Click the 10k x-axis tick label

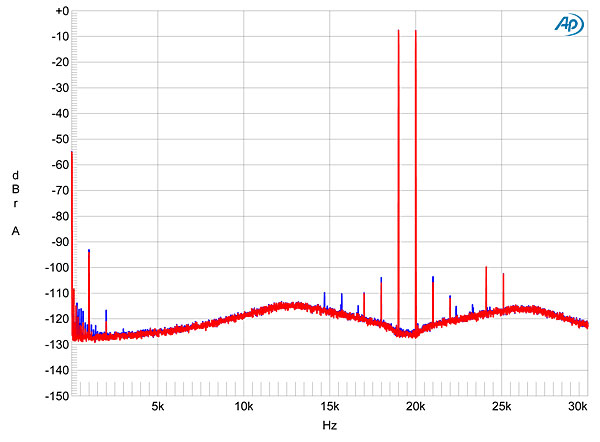(243, 407)
